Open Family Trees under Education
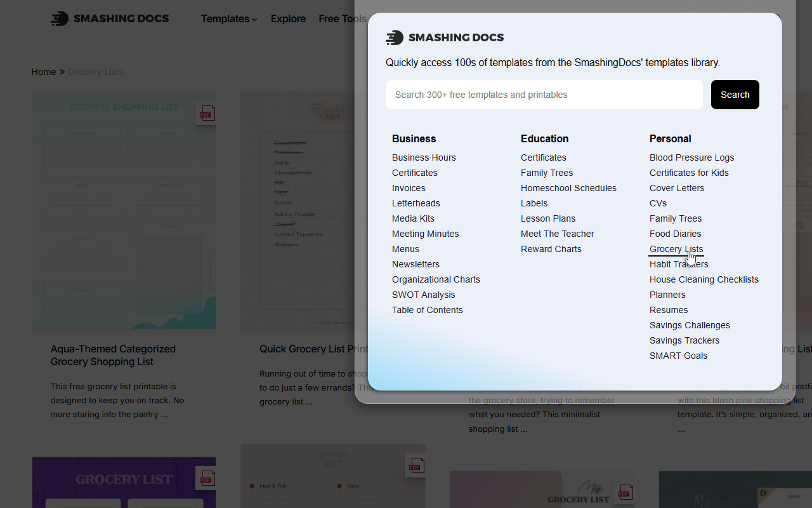 (x=547, y=173)
